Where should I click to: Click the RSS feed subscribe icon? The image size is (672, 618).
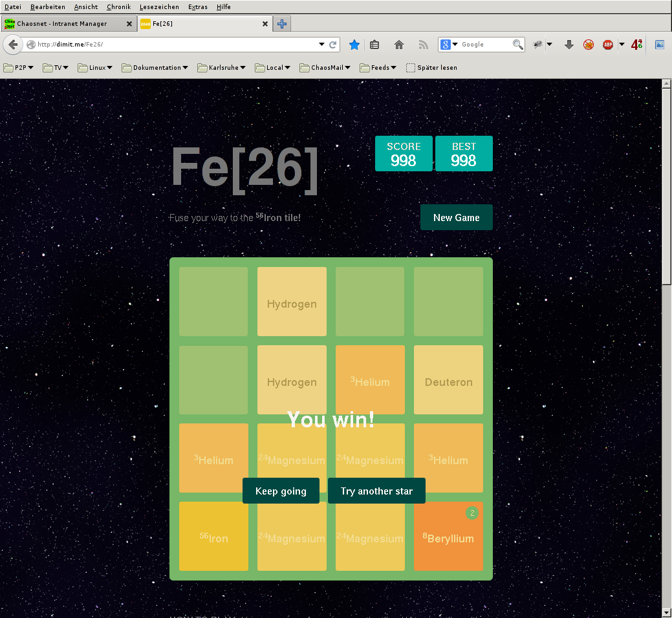(x=423, y=45)
